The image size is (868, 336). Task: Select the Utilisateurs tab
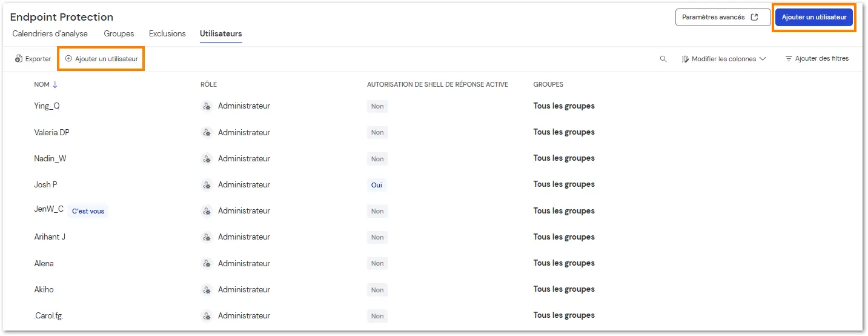tap(221, 33)
